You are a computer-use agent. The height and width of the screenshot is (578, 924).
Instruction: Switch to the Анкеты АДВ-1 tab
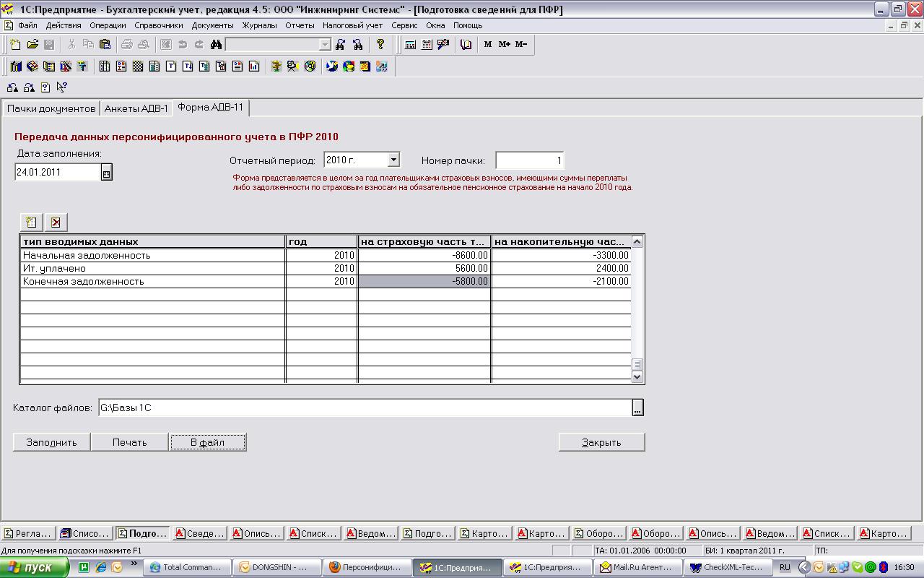pos(136,108)
